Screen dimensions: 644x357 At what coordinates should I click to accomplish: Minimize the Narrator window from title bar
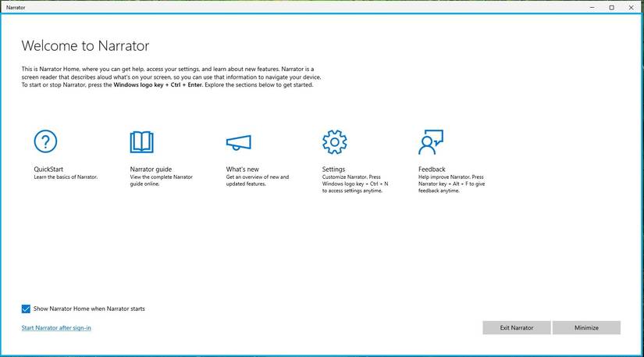pyautogui.click(x=592, y=7)
